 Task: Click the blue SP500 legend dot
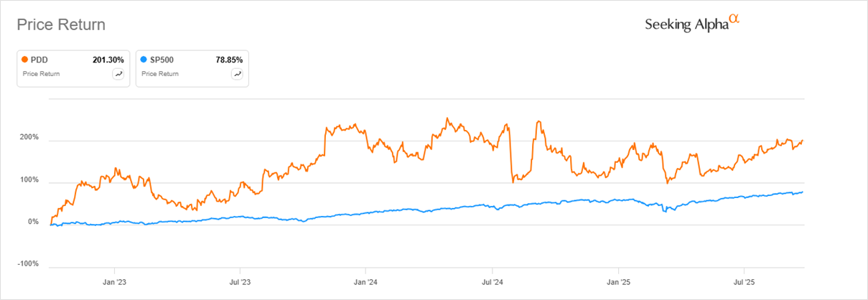pyautogui.click(x=144, y=60)
